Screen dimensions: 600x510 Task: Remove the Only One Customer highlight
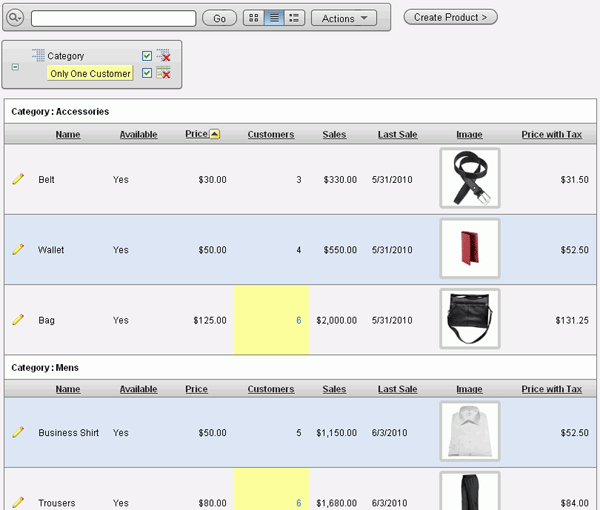click(163, 73)
